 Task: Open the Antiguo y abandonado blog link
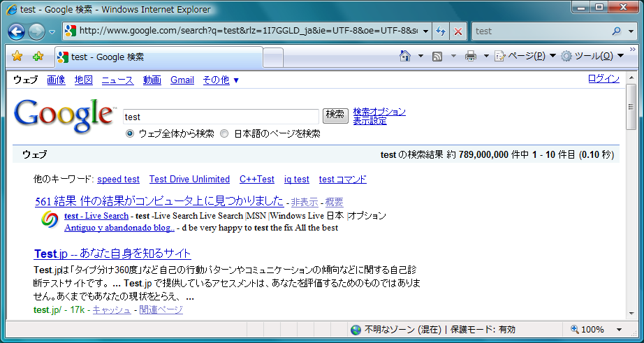point(119,228)
